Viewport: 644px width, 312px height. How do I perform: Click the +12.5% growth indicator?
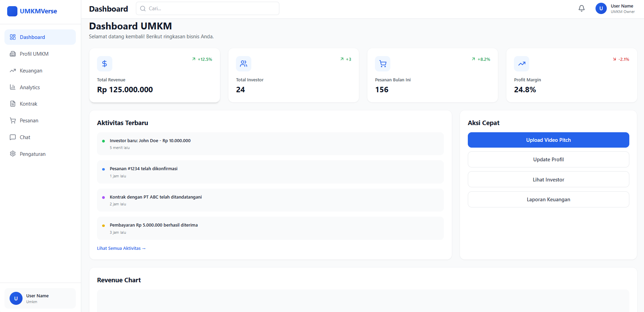202,59
